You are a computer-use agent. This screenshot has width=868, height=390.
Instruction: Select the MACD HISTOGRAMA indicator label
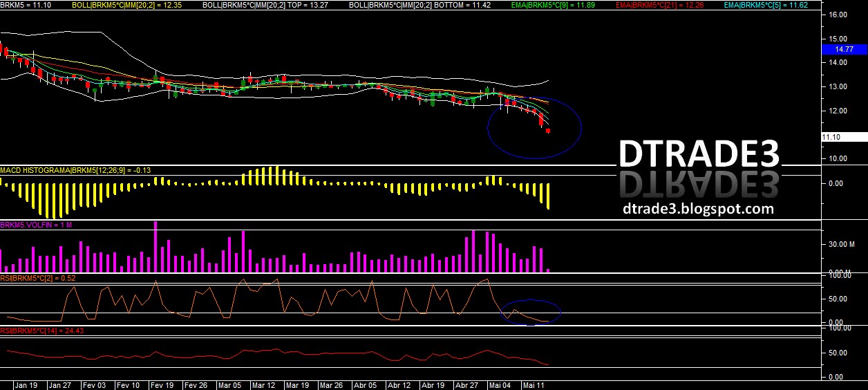(x=75, y=169)
